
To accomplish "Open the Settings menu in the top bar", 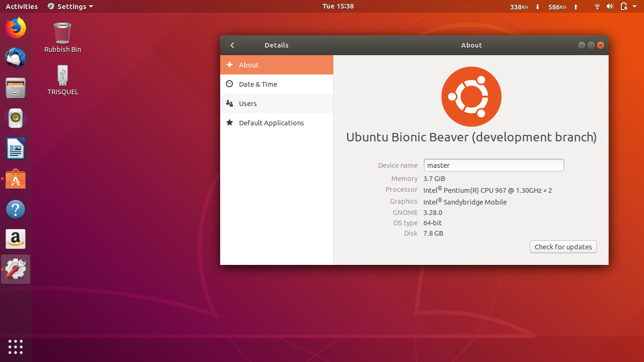I will pos(70,6).
